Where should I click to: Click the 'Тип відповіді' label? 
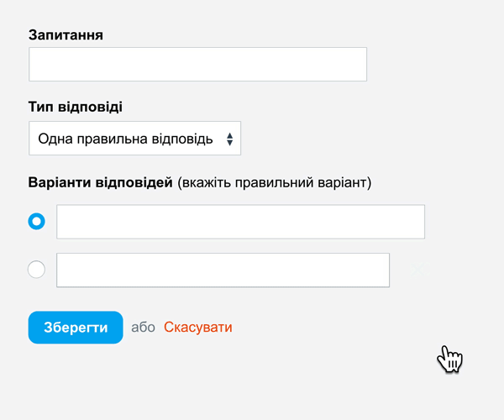(x=76, y=107)
